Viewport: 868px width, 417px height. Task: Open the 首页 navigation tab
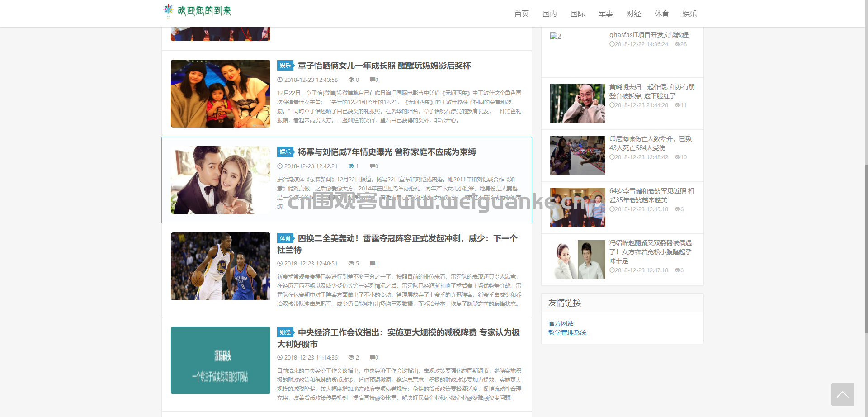pos(521,14)
